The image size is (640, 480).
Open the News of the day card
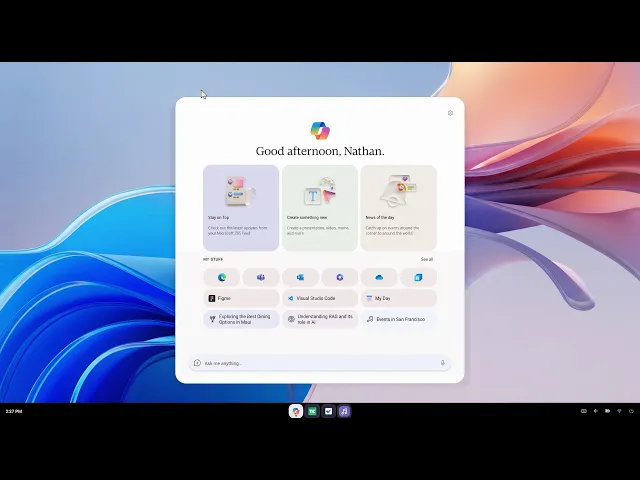pos(398,208)
